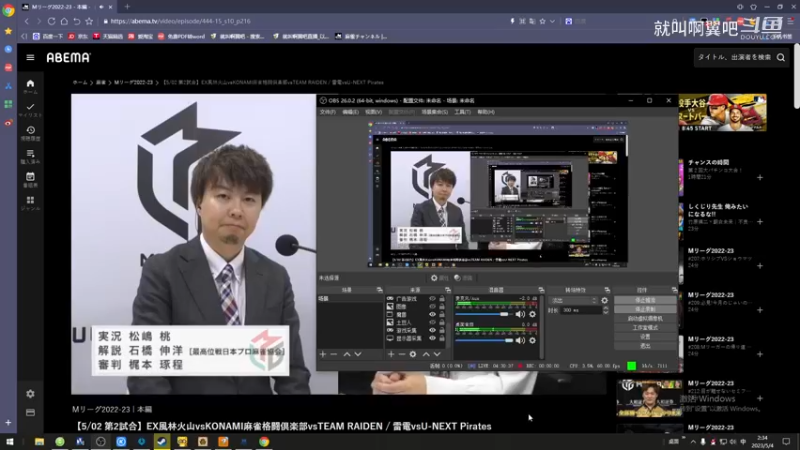This screenshot has height=450, width=800.
Task: Mute the first mixer audio track
Action: tap(520, 314)
